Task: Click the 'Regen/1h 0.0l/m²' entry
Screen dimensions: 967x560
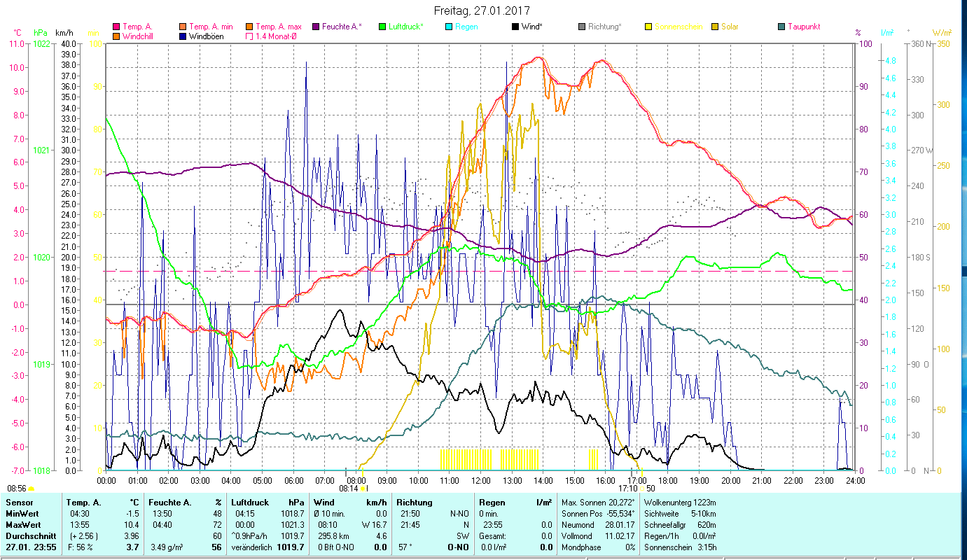Action: (679, 536)
